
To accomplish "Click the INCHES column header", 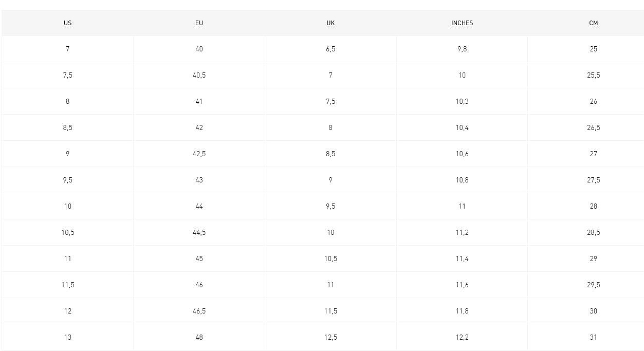I will (462, 23).
